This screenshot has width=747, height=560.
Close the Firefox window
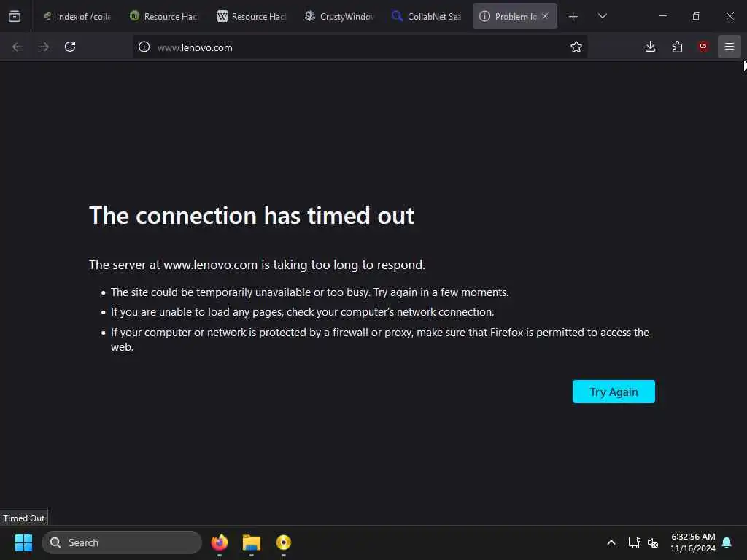(729, 16)
